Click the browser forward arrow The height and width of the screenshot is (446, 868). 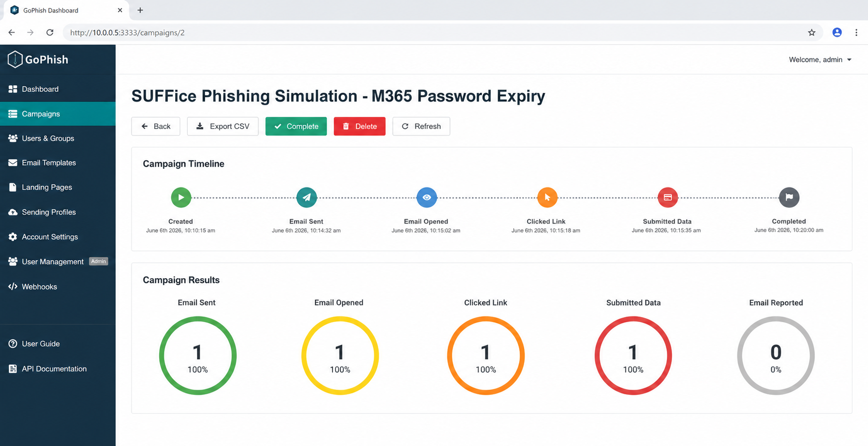point(30,32)
